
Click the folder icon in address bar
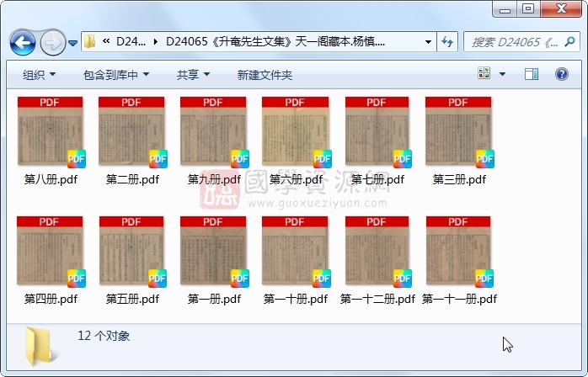click(89, 41)
